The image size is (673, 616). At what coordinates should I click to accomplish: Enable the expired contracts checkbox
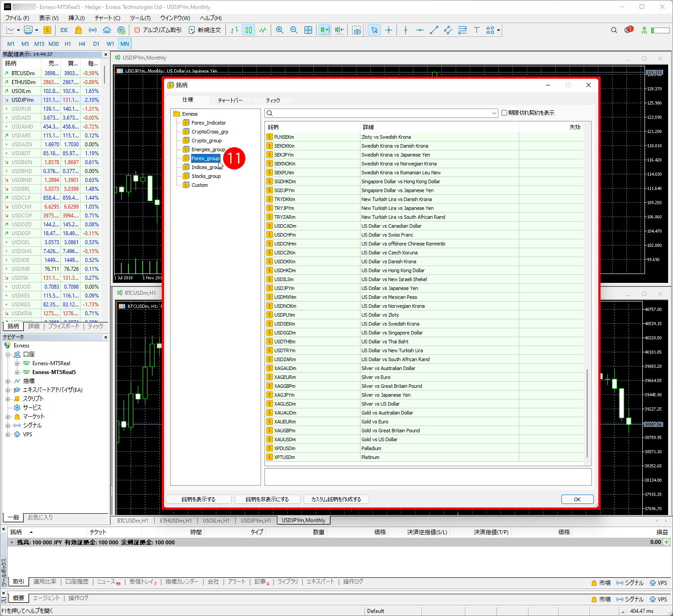pyautogui.click(x=504, y=113)
